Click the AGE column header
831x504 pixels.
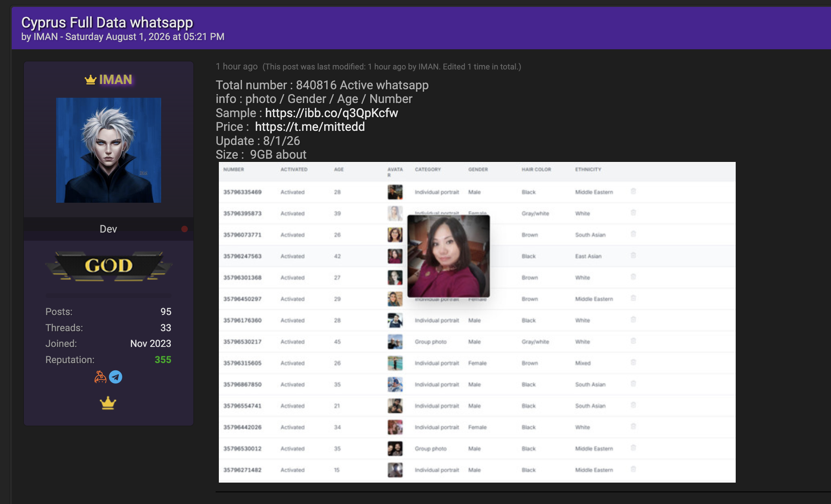coord(339,170)
